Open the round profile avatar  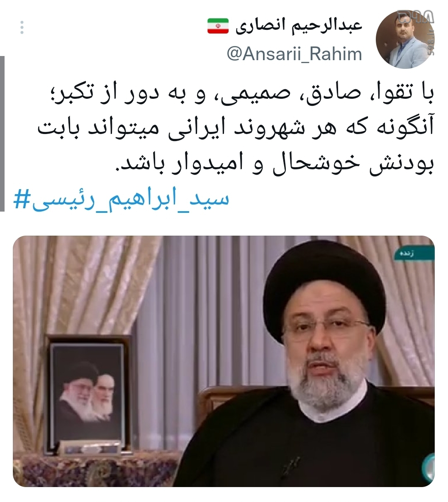click(x=405, y=39)
